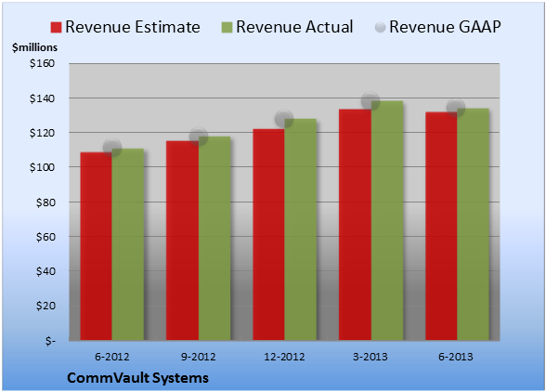Click the gray Revenue GAAP legend marker

coord(380,27)
